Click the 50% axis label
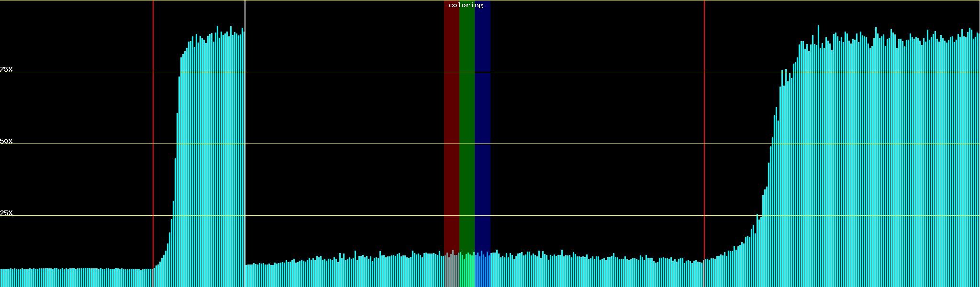This screenshot has height=287, width=980. click(x=6, y=141)
